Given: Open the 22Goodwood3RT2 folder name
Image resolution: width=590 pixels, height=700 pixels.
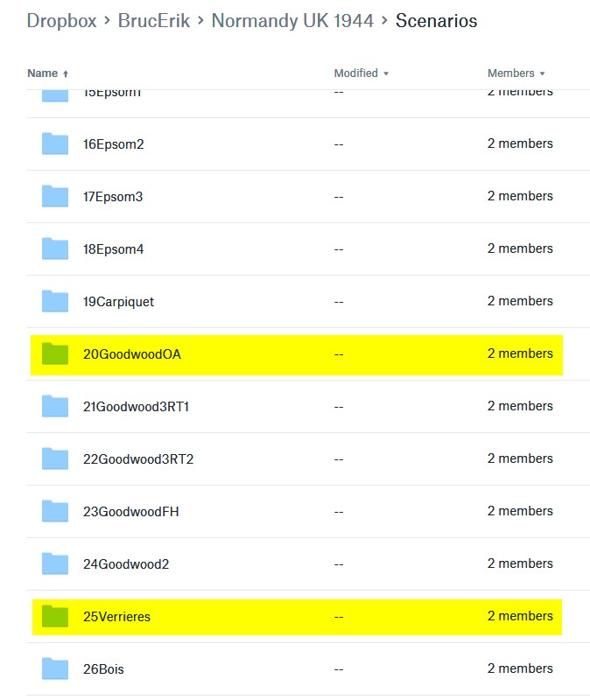Looking at the screenshot, I should pyautogui.click(x=138, y=459).
